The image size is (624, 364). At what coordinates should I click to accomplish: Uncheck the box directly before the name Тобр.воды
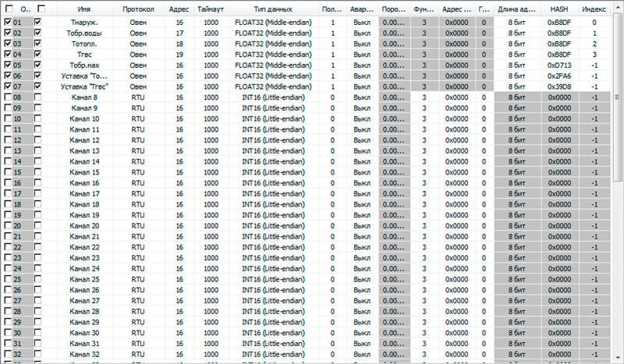click(37, 33)
